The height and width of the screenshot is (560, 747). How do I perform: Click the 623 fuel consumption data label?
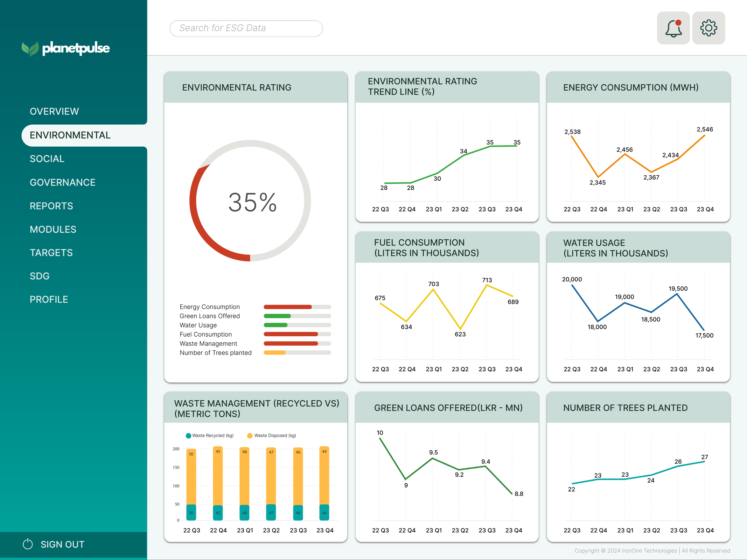pyautogui.click(x=460, y=334)
